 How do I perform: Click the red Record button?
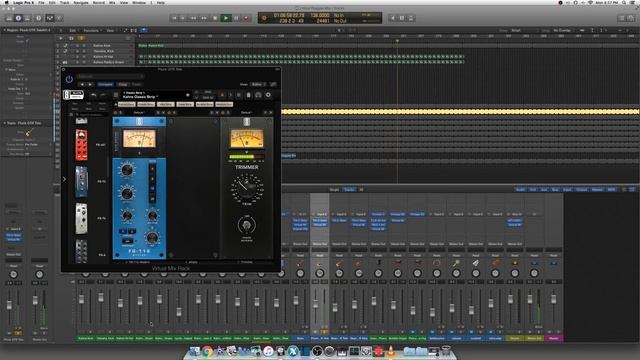tap(246, 18)
